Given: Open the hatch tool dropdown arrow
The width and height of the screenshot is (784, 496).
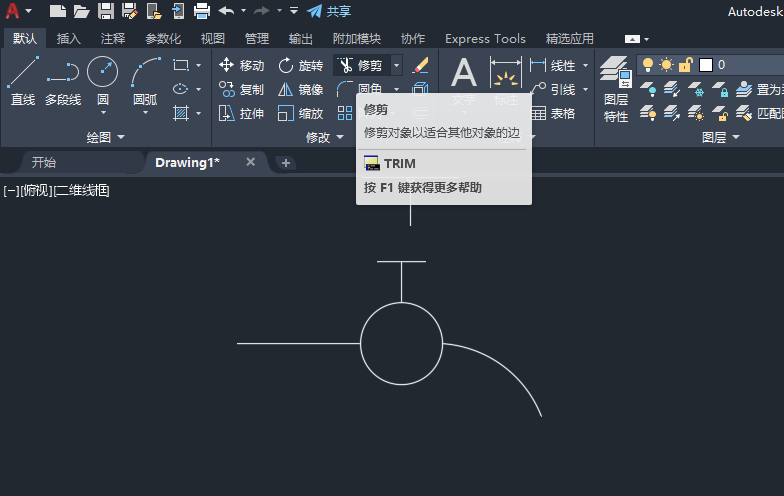Looking at the screenshot, I should click(198, 114).
